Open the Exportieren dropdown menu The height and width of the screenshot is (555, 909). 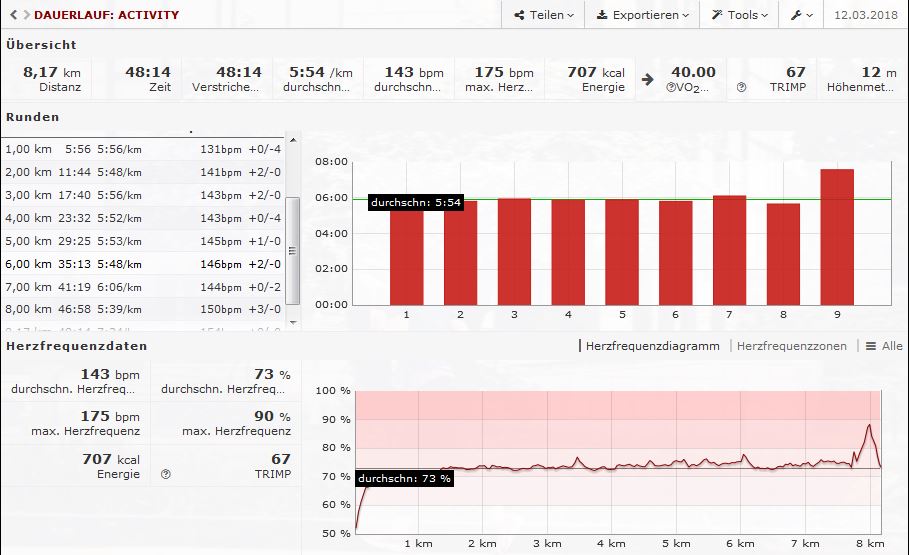click(x=642, y=15)
